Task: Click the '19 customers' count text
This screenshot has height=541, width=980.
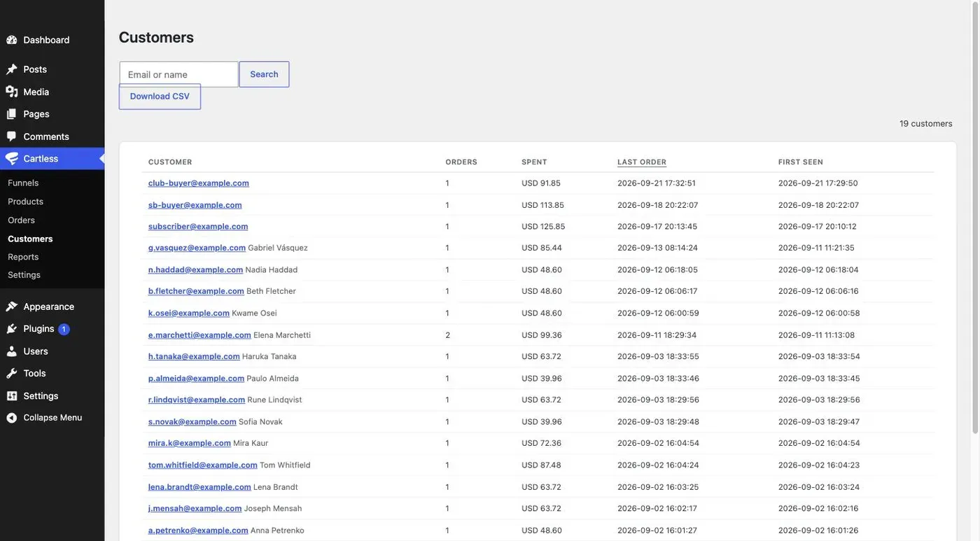Action: (x=926, y=123)
